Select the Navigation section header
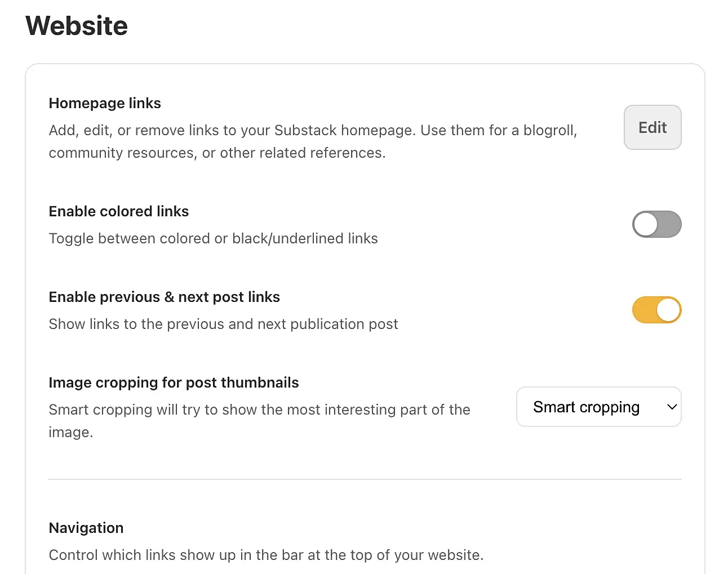The image size is (728, 574). [86, 528]
